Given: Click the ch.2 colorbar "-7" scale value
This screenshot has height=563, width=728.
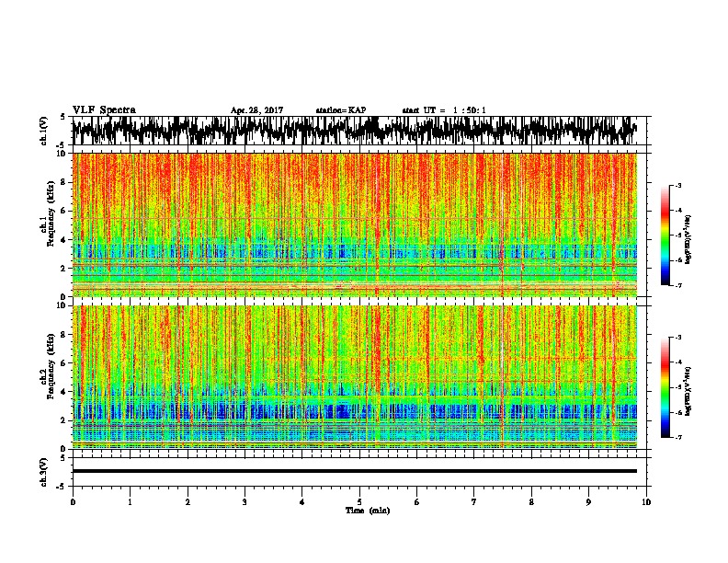Looking at the screenshot, I should click(678, 438).
